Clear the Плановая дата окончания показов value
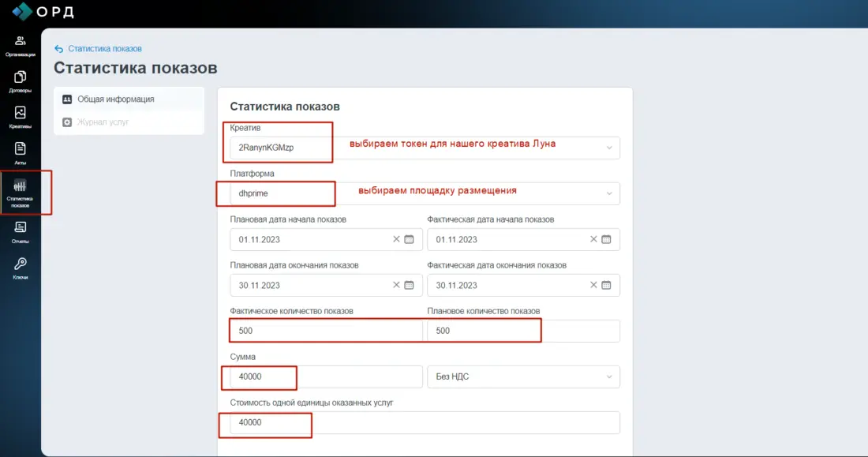This screenshot has height=457, width=868. (x=396, y=285)
